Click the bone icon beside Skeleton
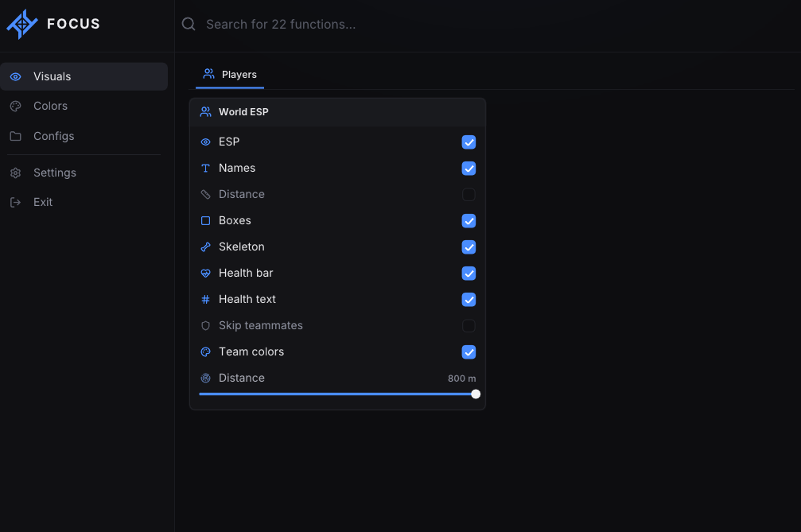Screen dimensions: 801x532 [x=205, y=247]
